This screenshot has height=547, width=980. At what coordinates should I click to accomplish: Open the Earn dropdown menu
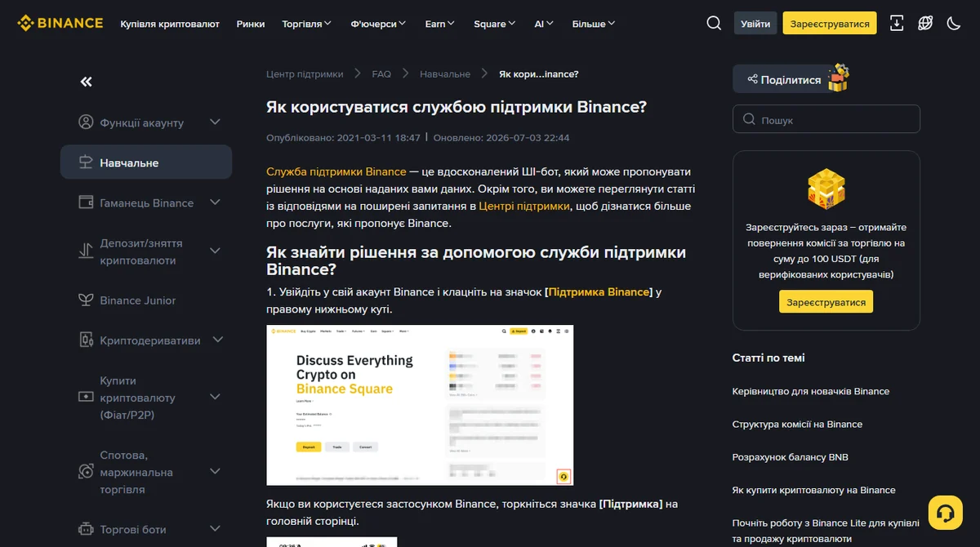tap(440, 24)
